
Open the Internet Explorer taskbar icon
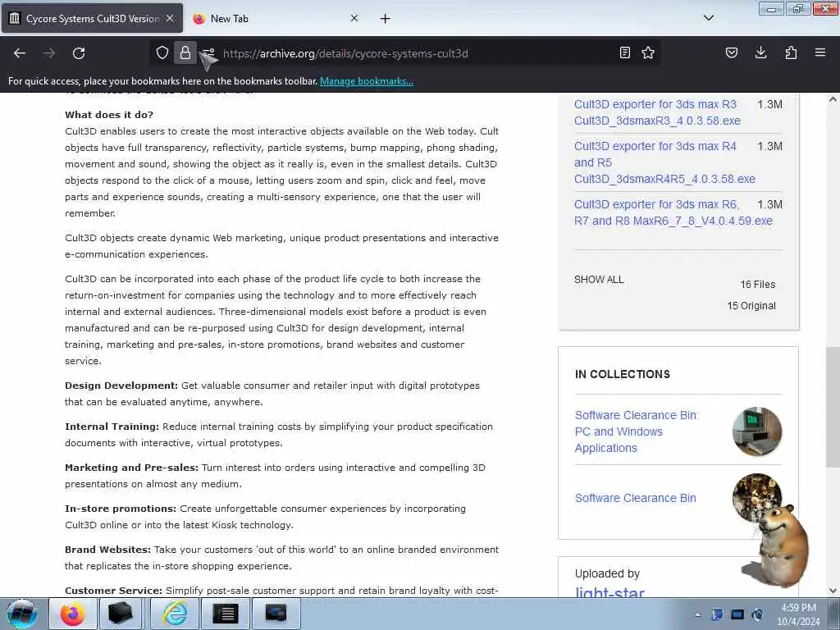[175, 614]
